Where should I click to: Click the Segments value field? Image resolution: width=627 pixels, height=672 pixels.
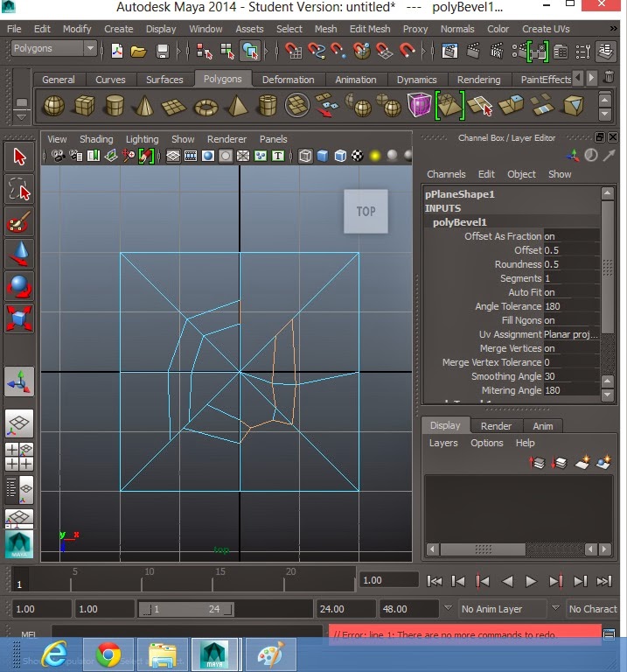coord(571,278)
